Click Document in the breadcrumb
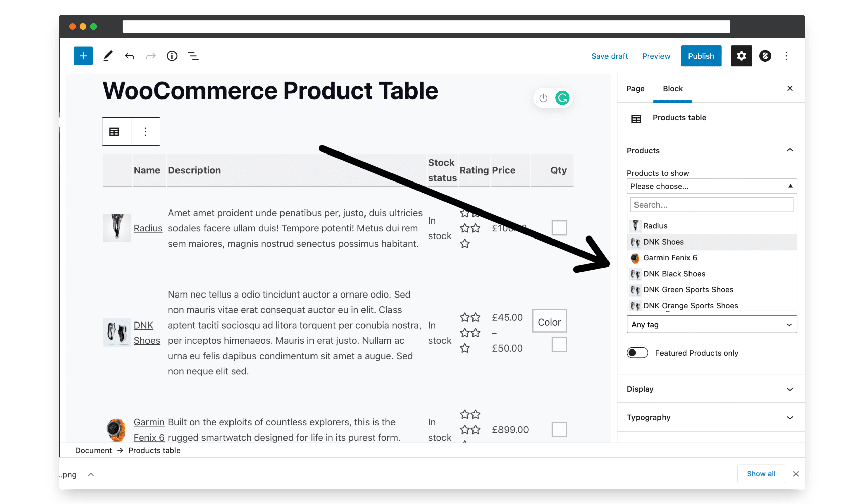 pyautogui.click(x=93, y=451)
